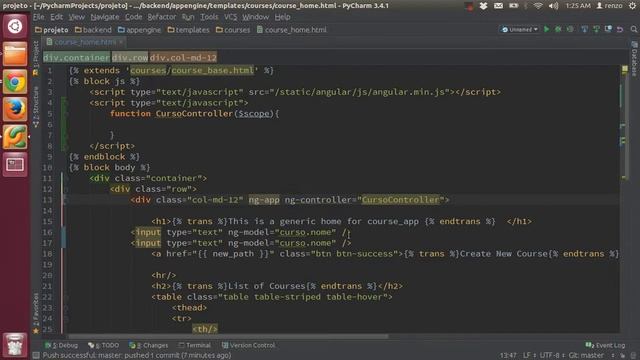Open the Structure tool window
Image resolution: width=640 pixels, height=360 pixels.
36,107
